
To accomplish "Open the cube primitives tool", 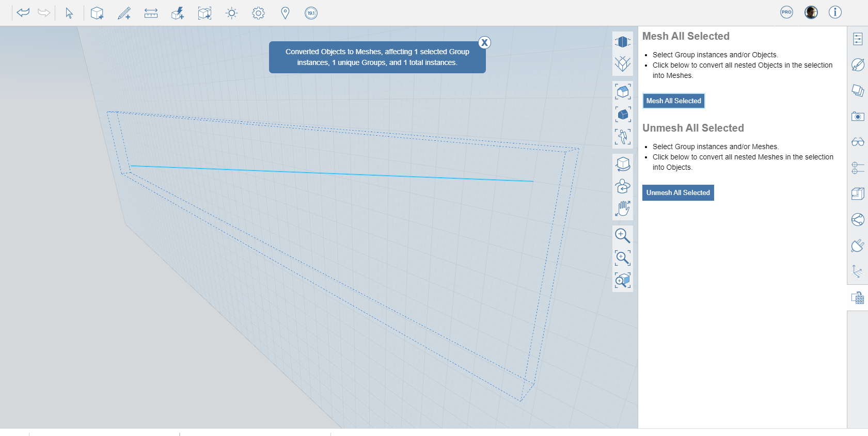I will point(97,13).
